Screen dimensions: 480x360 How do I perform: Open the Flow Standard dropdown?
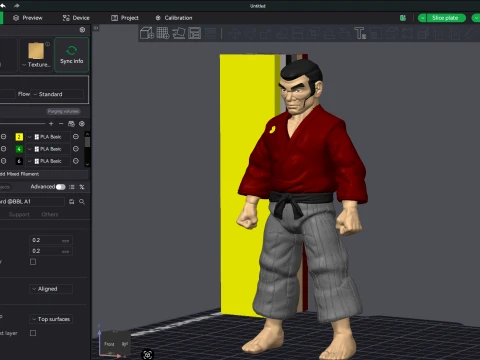pos(58,94)
